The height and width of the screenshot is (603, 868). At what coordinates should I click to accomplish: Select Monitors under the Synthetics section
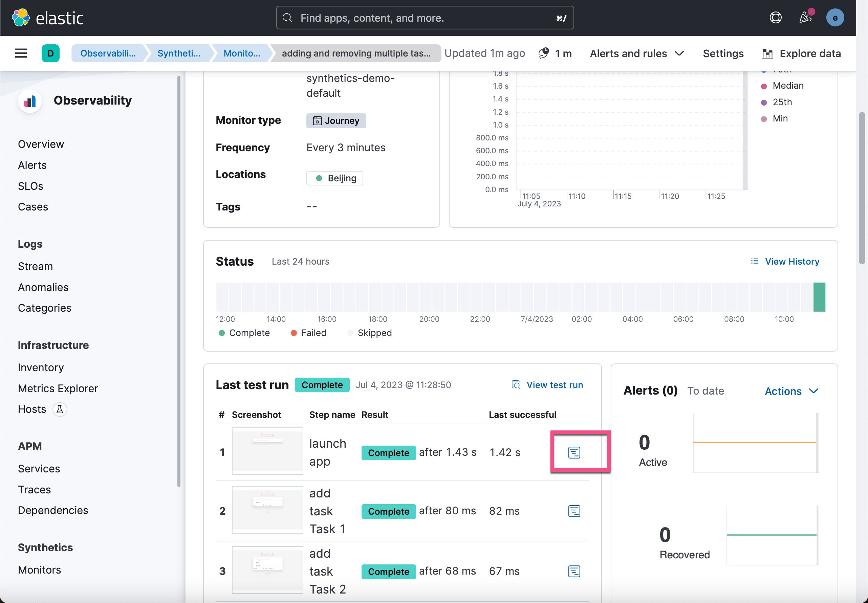(39, 570)
